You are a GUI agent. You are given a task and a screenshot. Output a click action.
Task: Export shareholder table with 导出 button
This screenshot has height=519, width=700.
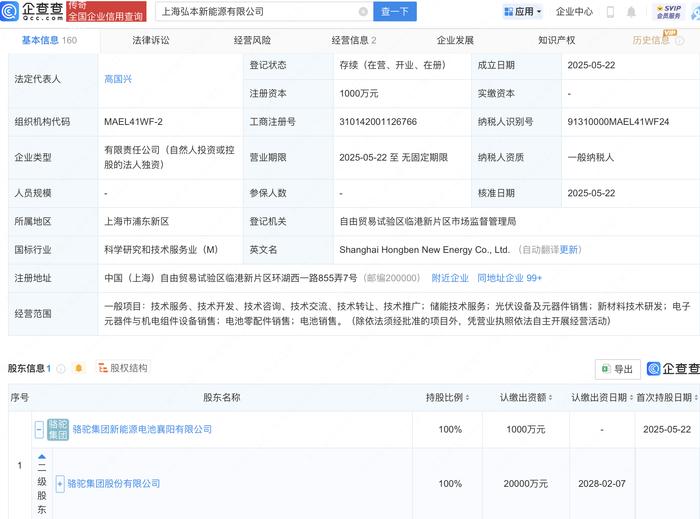(x=618, y=369)
